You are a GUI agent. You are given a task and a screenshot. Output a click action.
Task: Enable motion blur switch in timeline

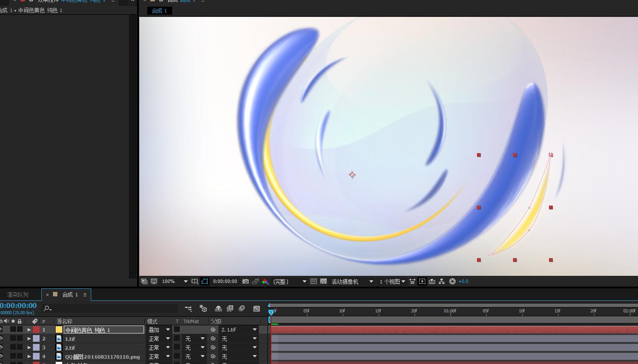[242, 308]
